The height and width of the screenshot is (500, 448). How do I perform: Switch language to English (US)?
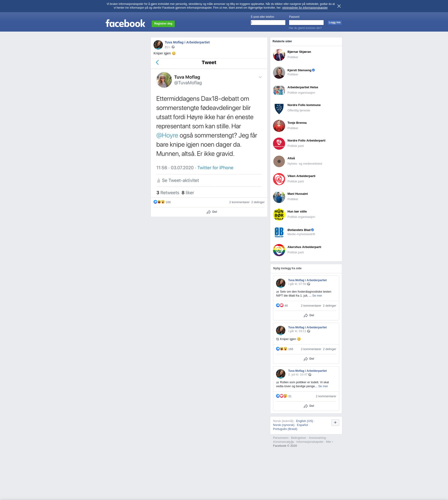[304, 421]
